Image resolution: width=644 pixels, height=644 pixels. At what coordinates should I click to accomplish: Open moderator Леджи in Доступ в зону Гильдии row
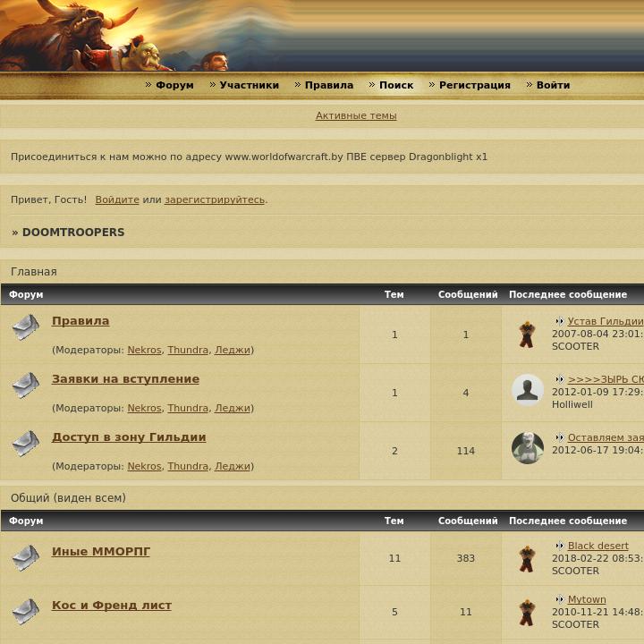233,466
